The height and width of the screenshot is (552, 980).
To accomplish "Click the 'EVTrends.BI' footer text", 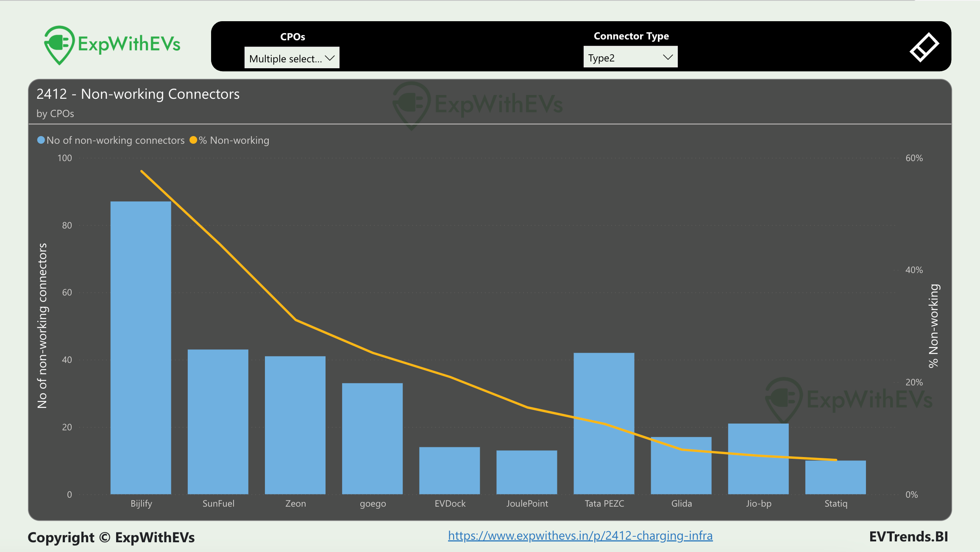I will (x=908, y=537).
